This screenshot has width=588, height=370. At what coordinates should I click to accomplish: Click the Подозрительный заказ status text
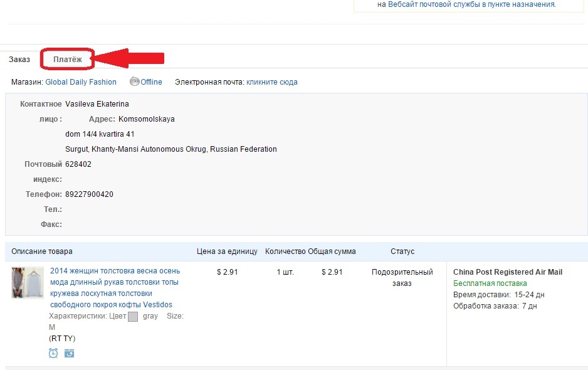[x=402, y=278]
